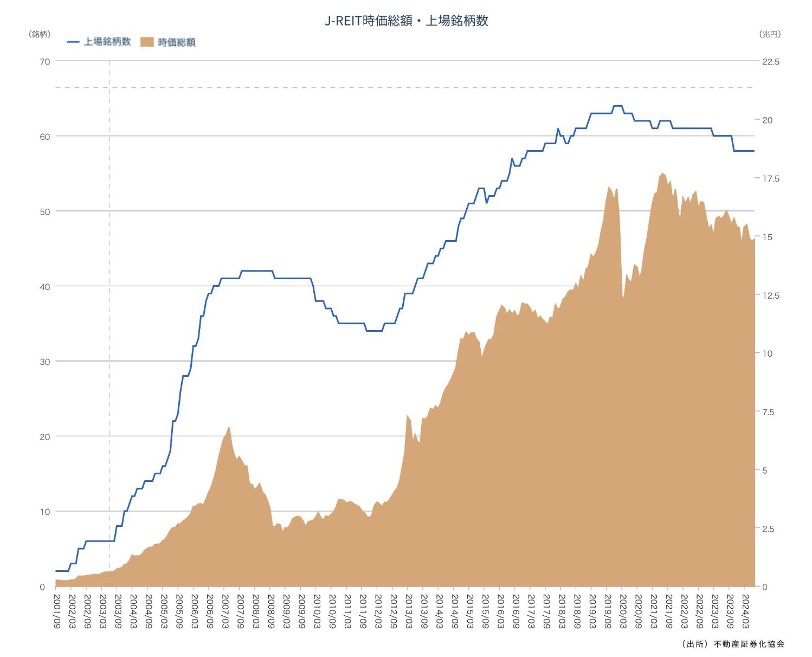This screenshot has width=812, height=657.
Task: Click the 2007 market cap peak in tan area
Action: (x=229, y=428)
